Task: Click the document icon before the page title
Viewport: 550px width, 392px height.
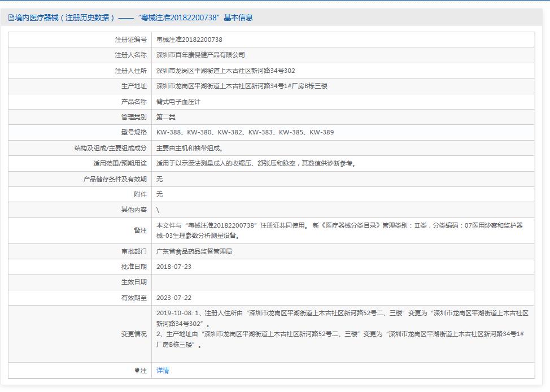Action: click(x=10, y=18)
